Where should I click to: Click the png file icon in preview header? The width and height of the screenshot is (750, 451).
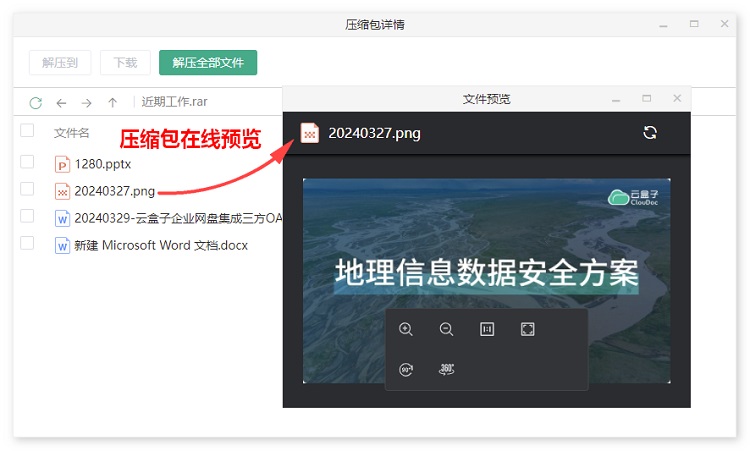click(309, 133)
